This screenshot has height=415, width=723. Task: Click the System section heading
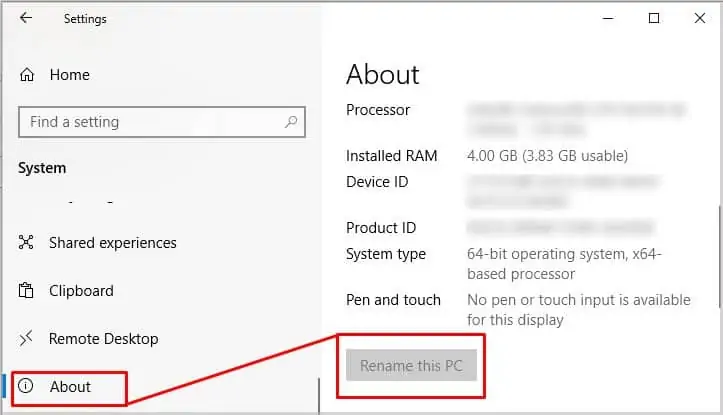coord(42,168)
